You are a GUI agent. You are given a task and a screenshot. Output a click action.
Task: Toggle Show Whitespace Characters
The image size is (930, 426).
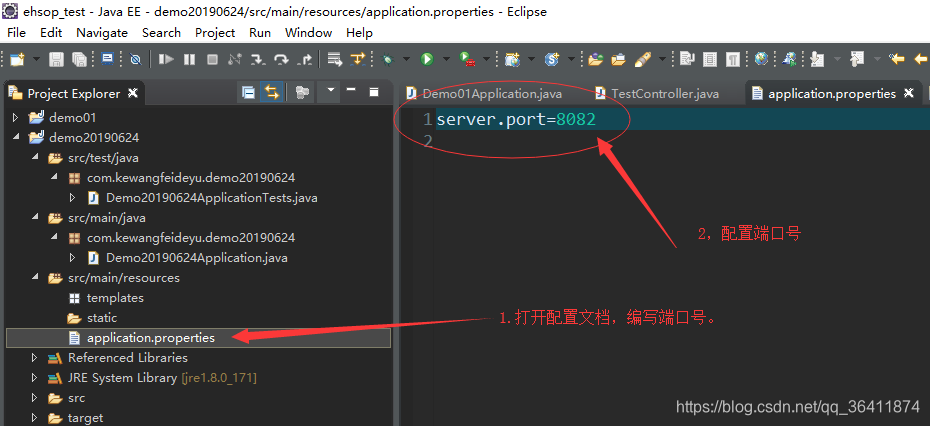coord(734,59)
